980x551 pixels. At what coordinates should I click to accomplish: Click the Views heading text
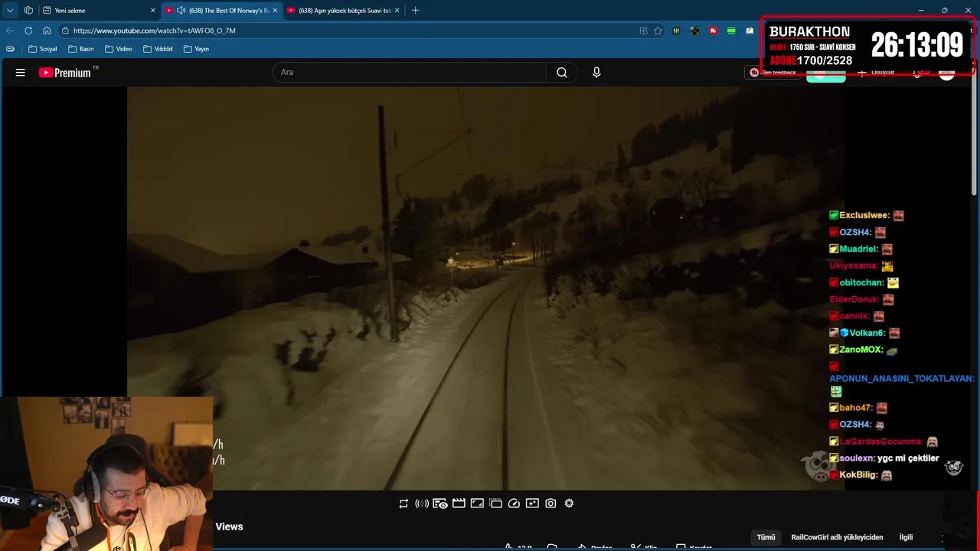point(229,527)
